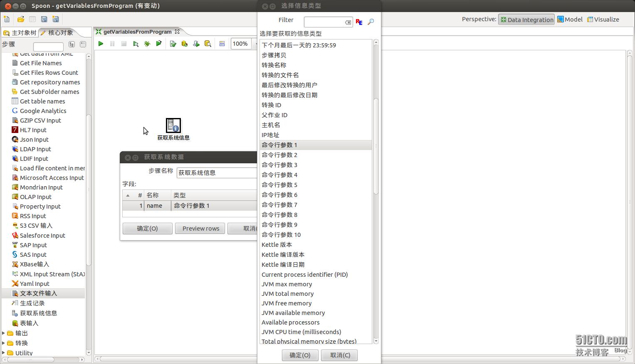This screenshot has width=635, height=364.
Task: Switch to the 核心对象 tab
Action: [57, 32]
